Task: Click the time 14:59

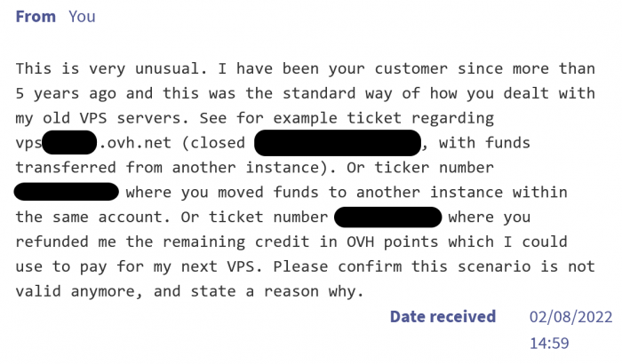Action: coord(547,343)
